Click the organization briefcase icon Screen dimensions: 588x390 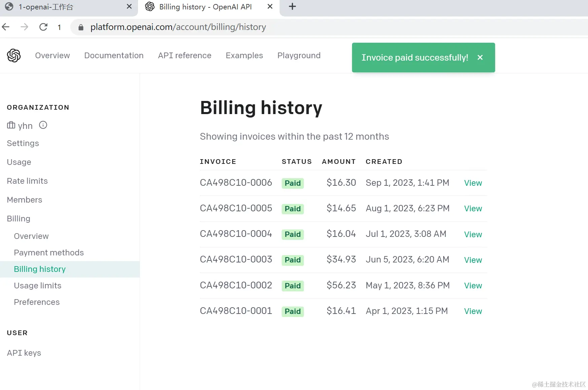tap(11, 125)
